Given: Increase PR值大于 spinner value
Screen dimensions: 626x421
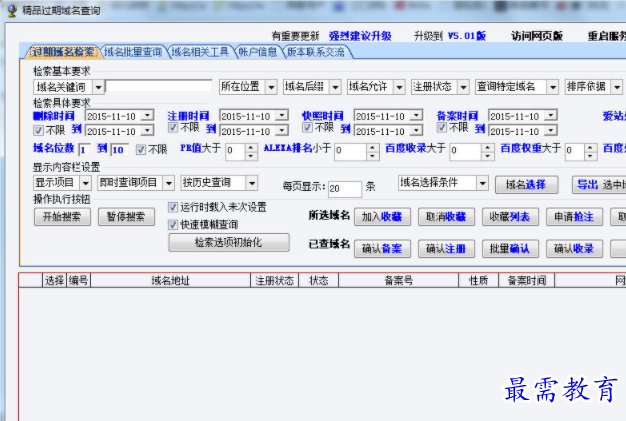Looking at the screenshot, I should tap(251, 147).
